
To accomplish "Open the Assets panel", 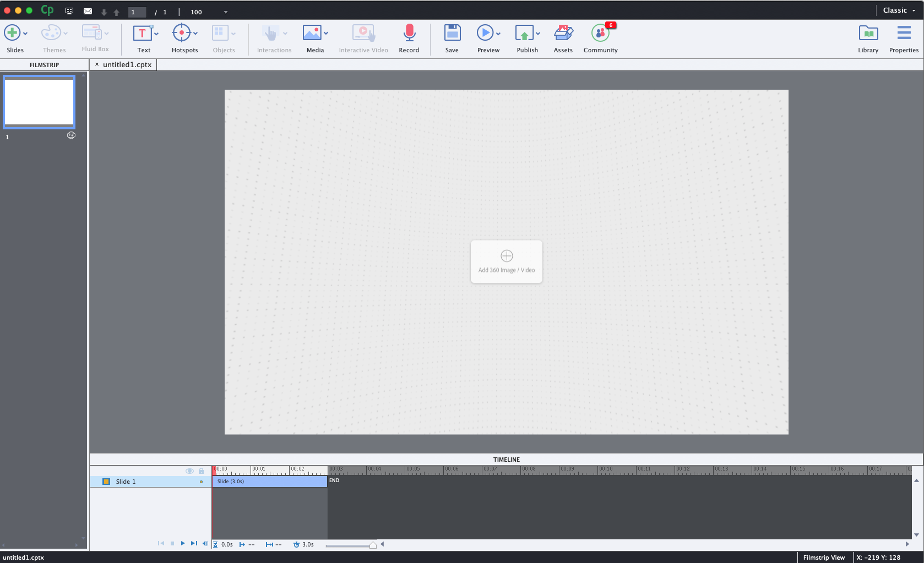I will click(563, 33).
